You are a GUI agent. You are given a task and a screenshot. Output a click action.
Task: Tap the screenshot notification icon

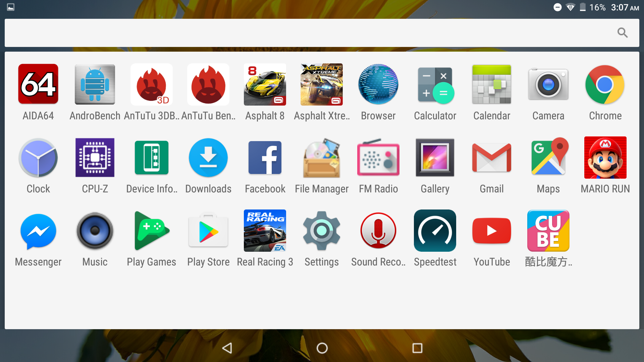pyautogui.click(x=11, y=7)
